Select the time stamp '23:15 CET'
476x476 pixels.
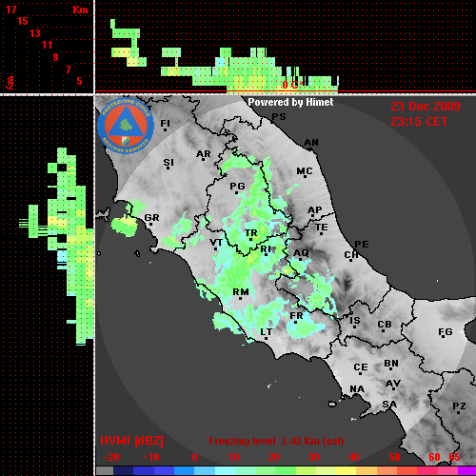click(x=419, y=122)
